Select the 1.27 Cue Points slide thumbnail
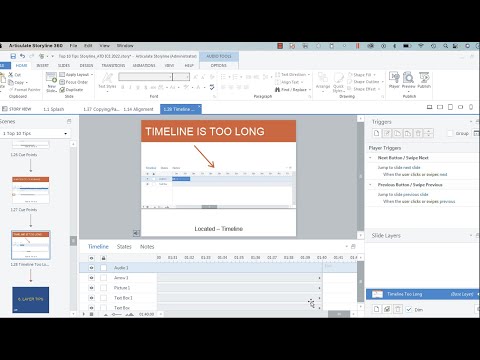 coord(31,190)
